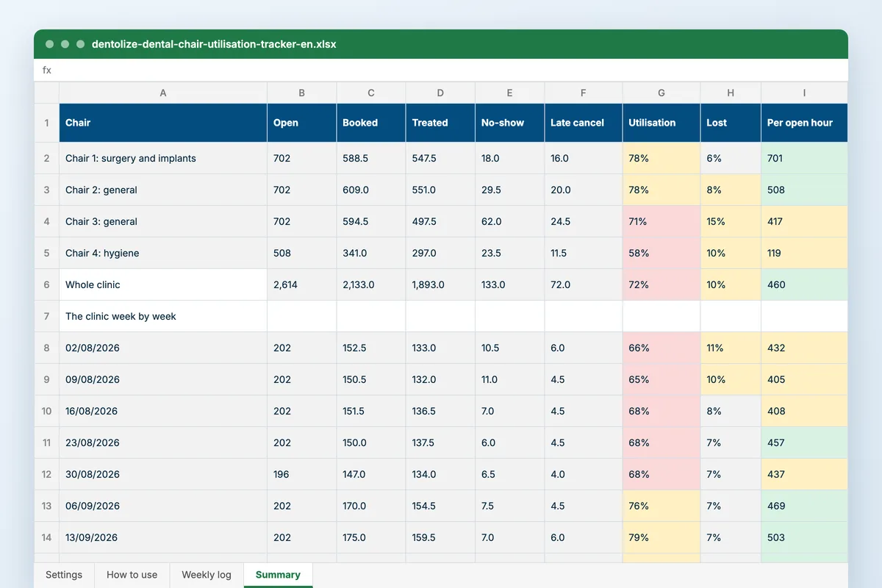This screenshot has width=882, height=588.
Task: Click utilisation cell showing 65%
Action: tap(661, 379)
